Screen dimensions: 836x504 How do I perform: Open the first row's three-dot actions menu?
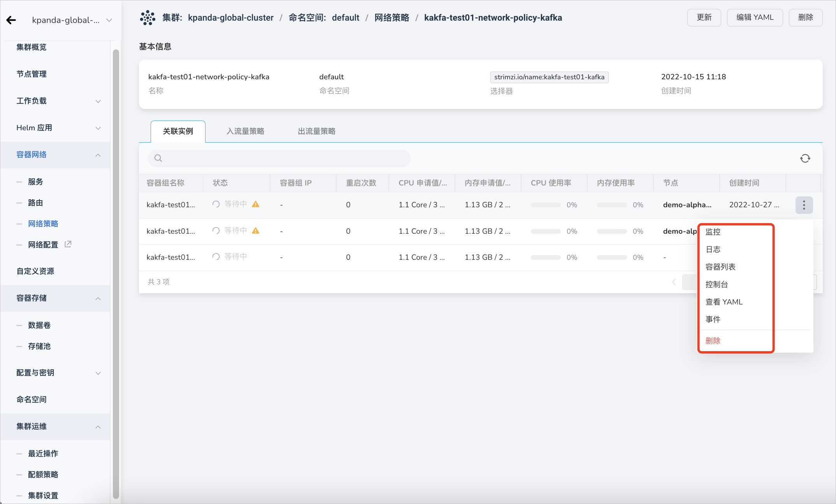pos(804,205)
